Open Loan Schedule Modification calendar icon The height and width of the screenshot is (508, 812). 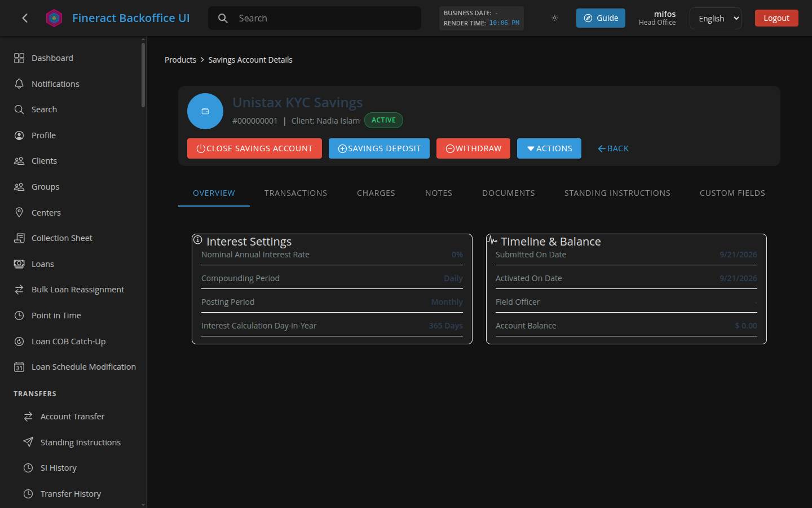(x=19, y=367)
